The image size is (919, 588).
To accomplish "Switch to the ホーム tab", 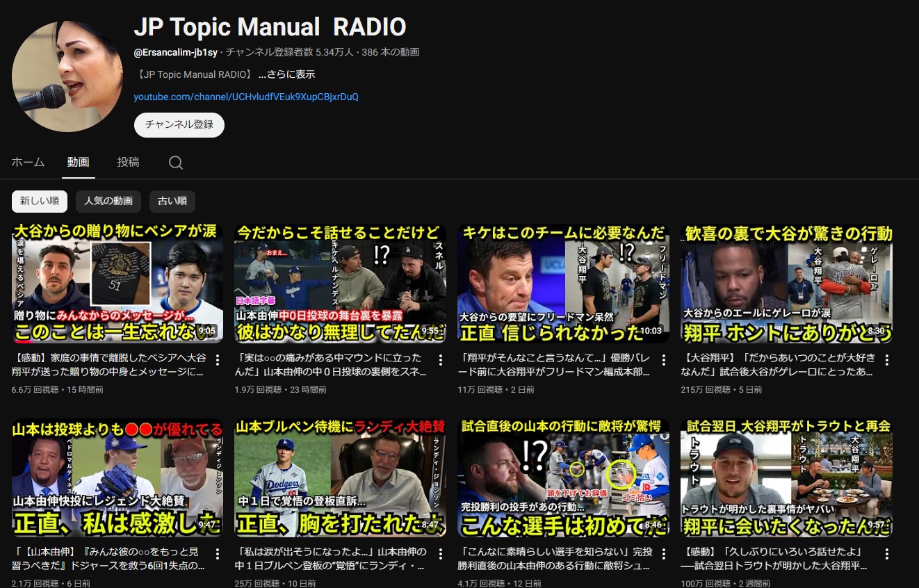I will (x=28, y=162).
